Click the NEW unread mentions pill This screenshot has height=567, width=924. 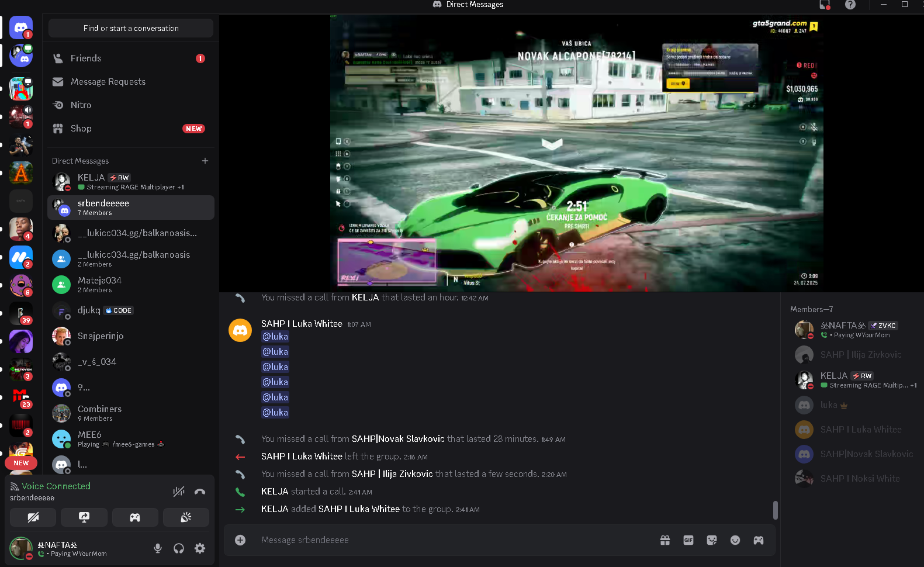(21, 463)
